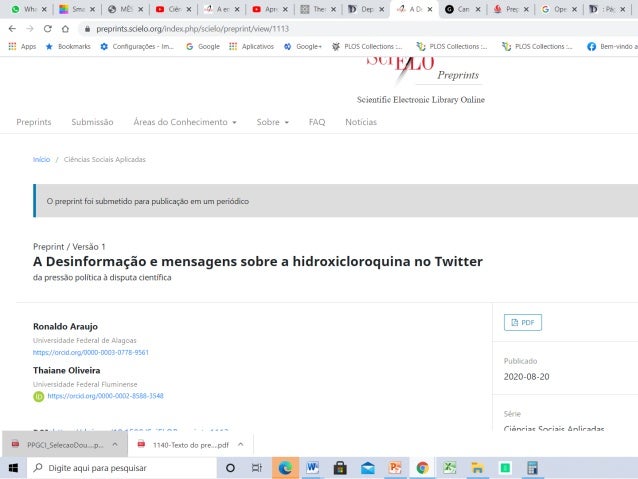
Task: Open the Google+ bookmark
Action: [x=303, y=46]
